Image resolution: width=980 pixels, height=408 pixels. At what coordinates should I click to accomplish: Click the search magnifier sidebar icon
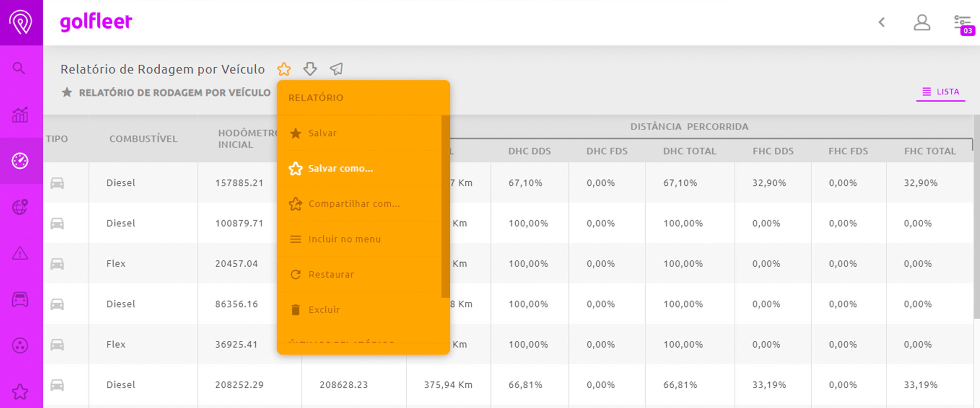pos(19,68)
